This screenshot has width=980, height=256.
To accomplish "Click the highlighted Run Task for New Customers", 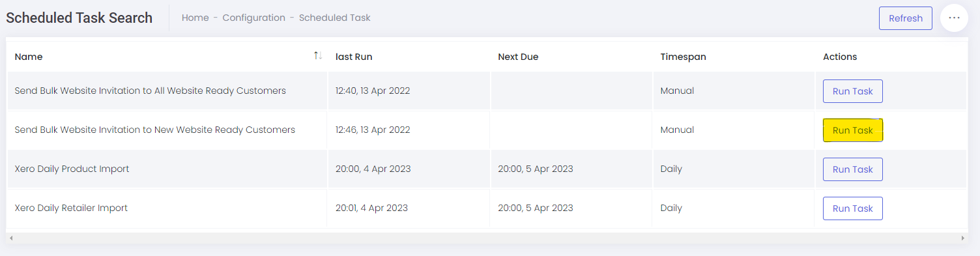I will pos(852,130).
